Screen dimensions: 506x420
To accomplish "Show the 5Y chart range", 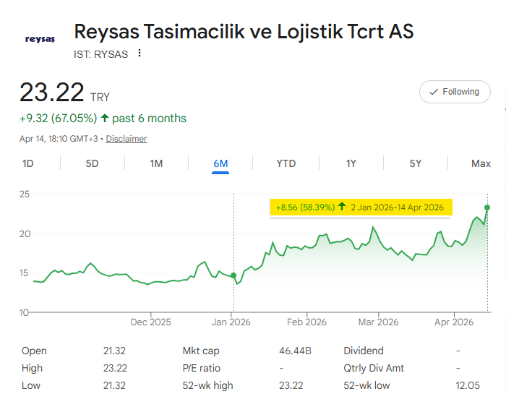I will [416, 163].
